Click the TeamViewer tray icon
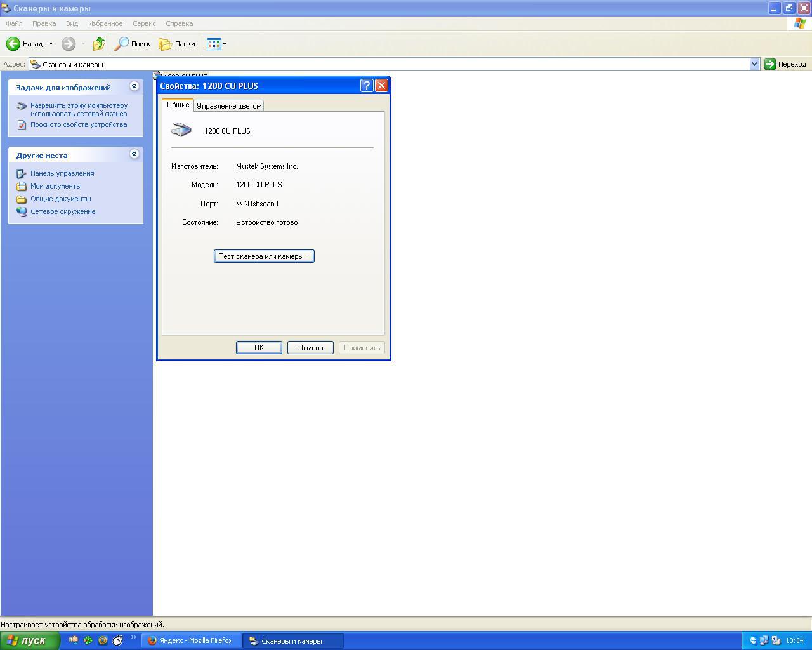Screen dimensions: 812x650 pos(753,640)
